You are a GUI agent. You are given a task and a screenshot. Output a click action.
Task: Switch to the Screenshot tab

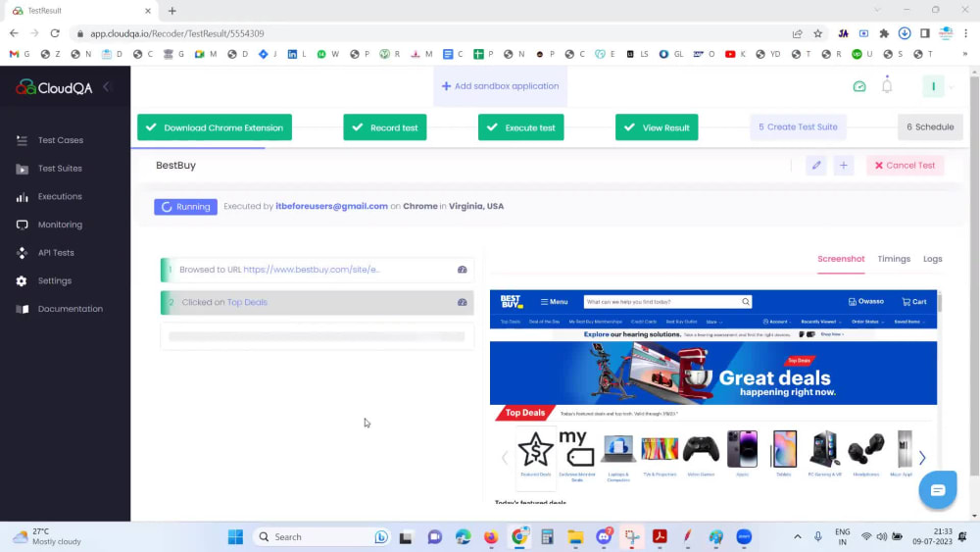[x=841, y=259]
